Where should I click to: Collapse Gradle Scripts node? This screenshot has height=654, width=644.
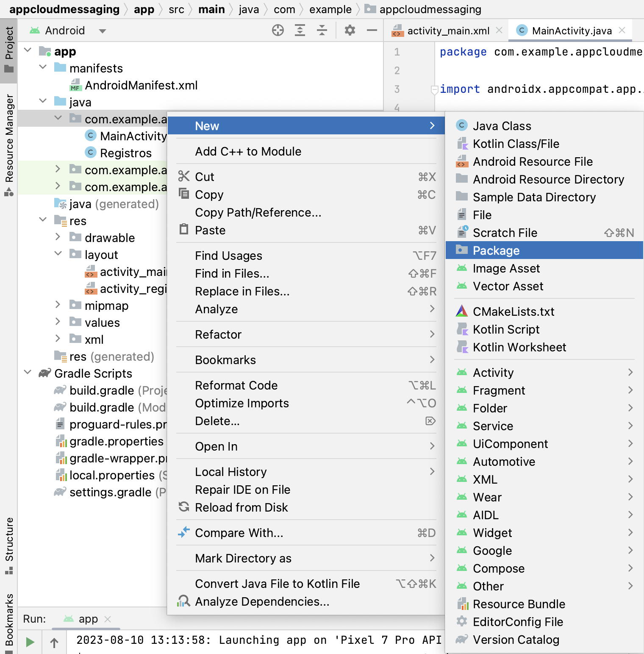coord(28,373)
